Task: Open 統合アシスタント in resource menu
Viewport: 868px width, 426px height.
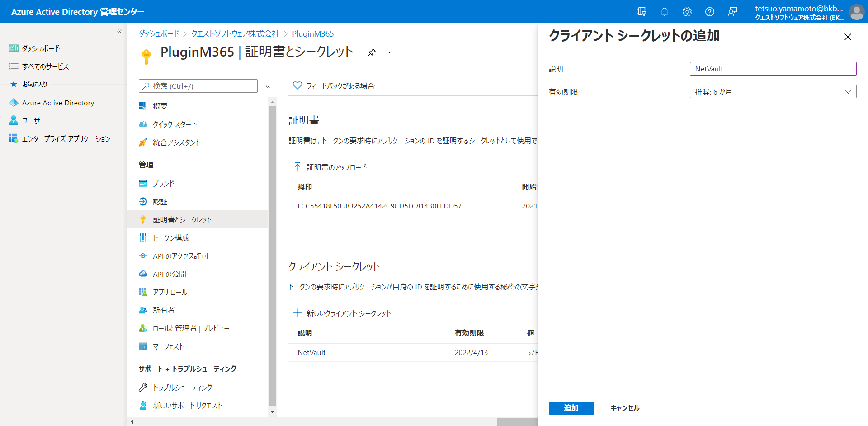Action: coord(198,142)
